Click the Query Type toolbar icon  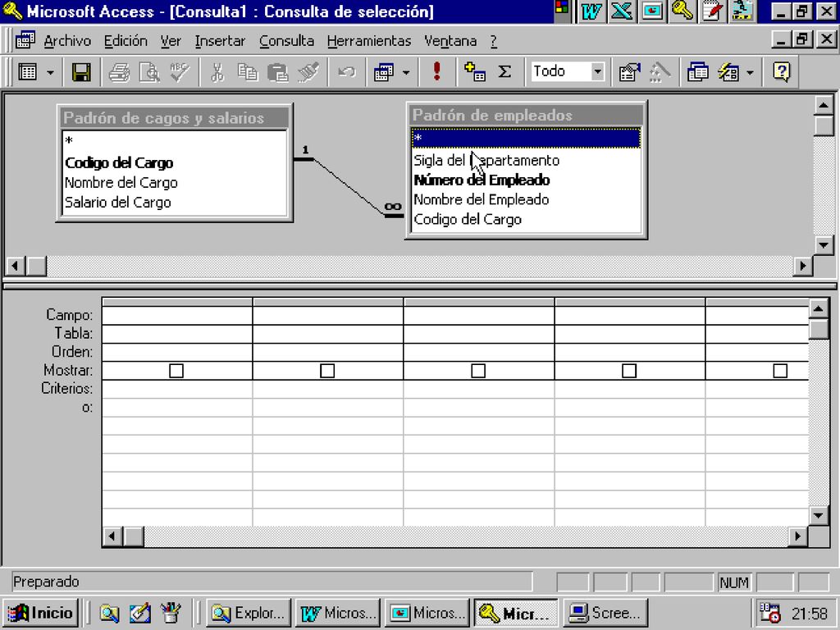(384, 72)
